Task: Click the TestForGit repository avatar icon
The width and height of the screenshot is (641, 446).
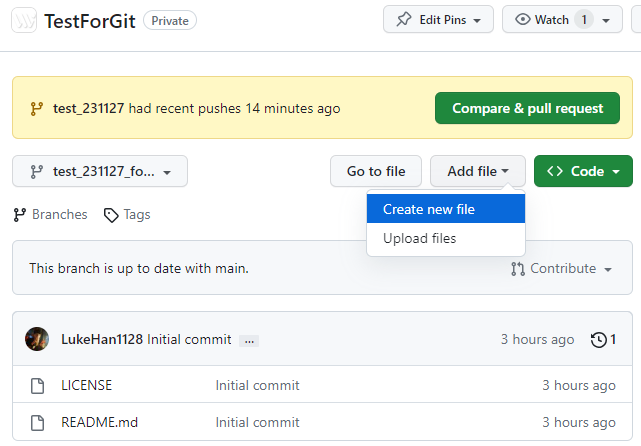Action: [x=24, y=20]
